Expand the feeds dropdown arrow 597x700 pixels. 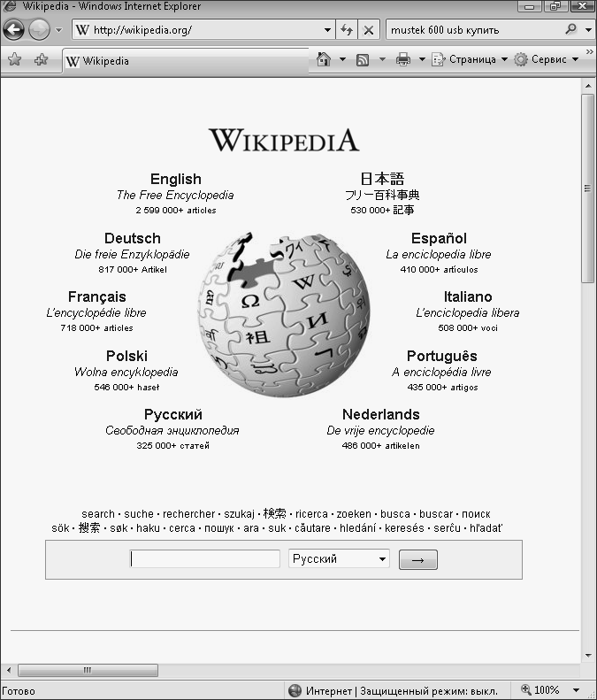[x=382, y=59]
